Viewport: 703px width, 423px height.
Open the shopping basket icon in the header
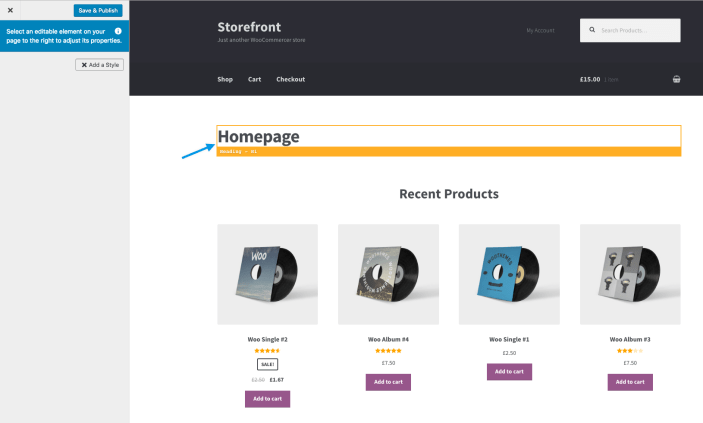pyautogui.click(x=676, y=79)
